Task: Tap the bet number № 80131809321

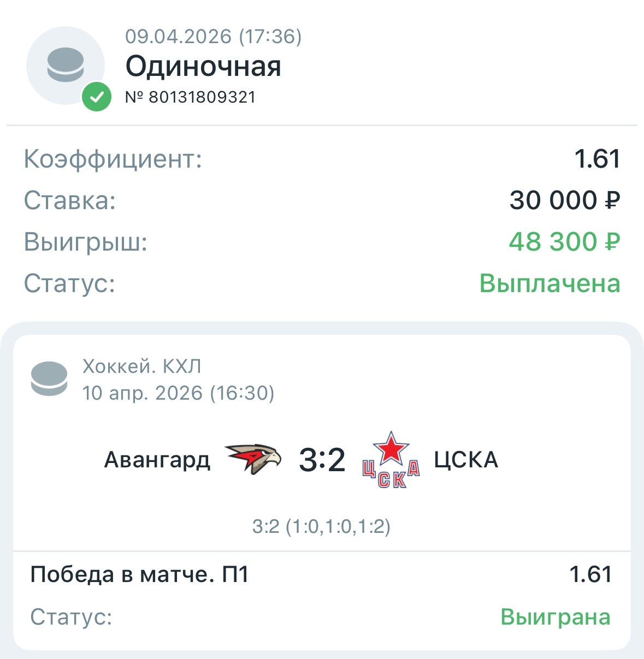Action: click(x=191, y=97)
